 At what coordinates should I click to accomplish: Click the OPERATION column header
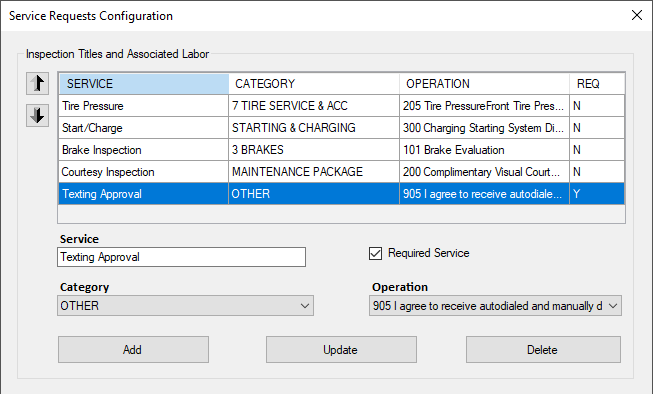484,84
